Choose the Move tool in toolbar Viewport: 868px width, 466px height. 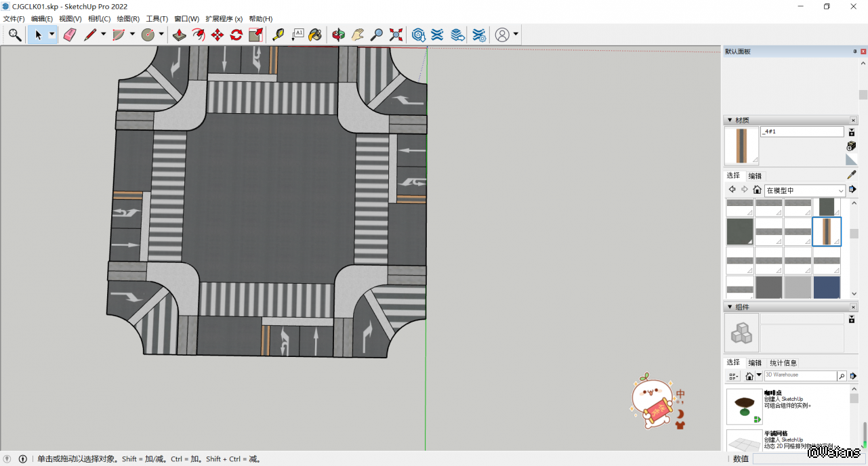tap(218, 35)
